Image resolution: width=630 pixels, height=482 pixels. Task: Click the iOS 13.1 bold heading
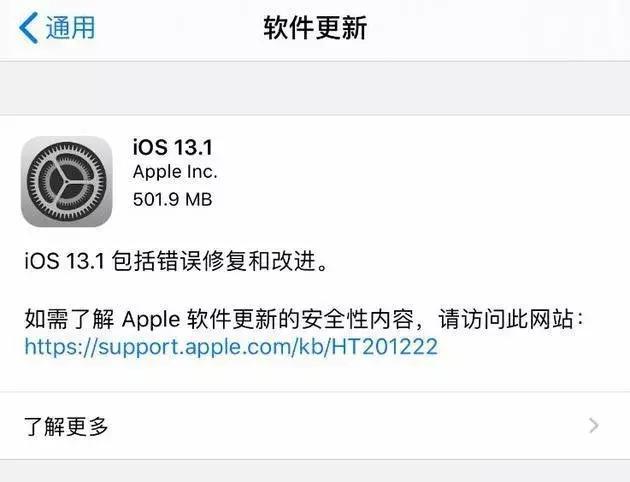(x=173, y=147)
